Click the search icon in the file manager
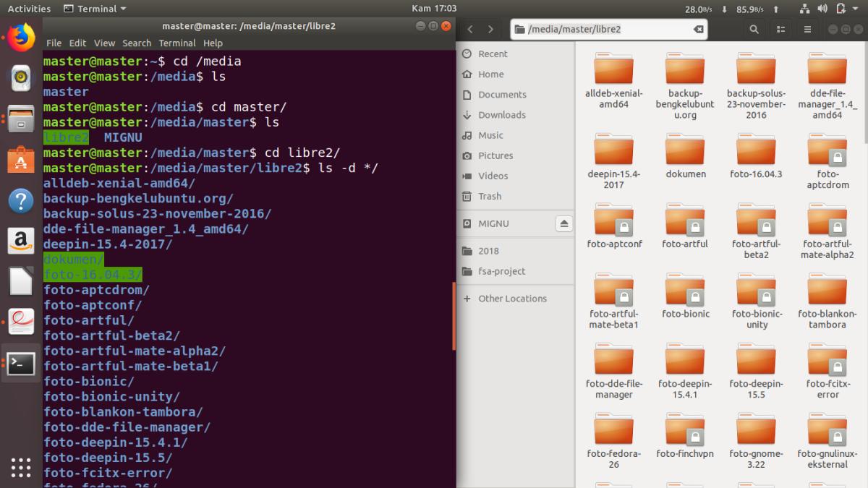Image resolution: width=868 pixels, height=488 pixels. (753, 29)
